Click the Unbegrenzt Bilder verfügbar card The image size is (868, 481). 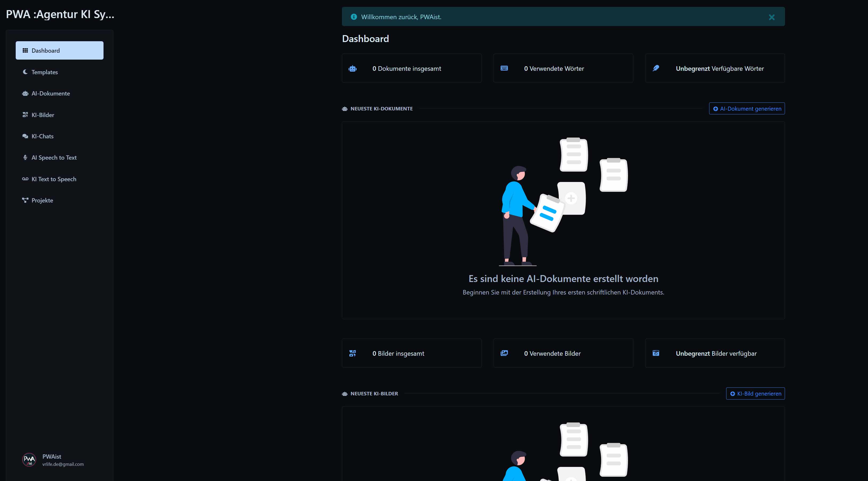point(715,353)
